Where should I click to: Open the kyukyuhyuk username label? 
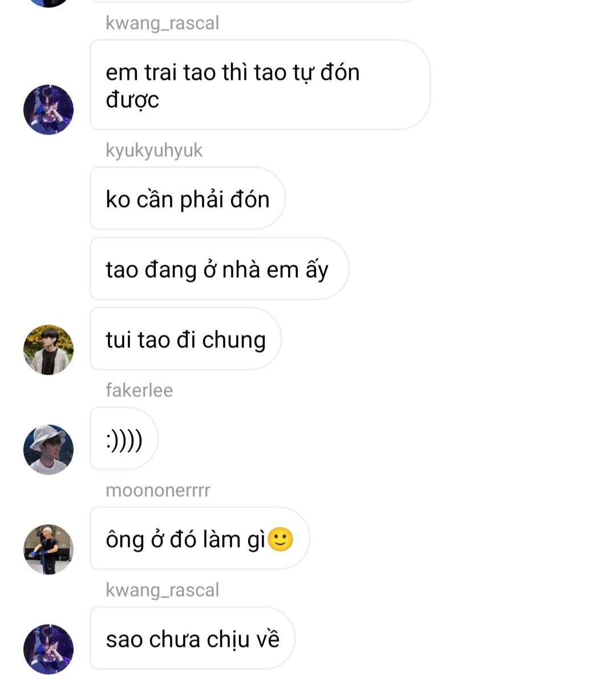tap(154, 151)
